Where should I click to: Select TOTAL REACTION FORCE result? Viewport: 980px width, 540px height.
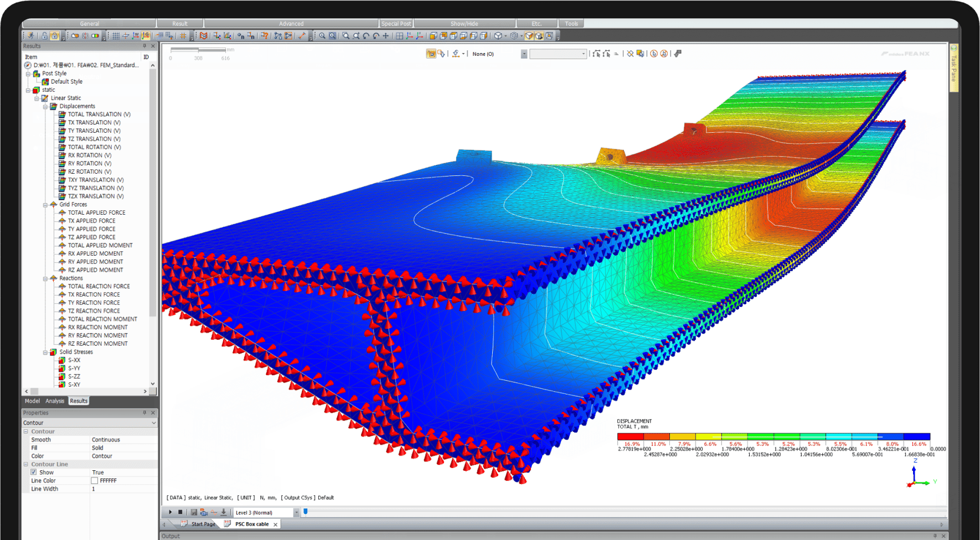pyautogui.click(x=99, y=287)
